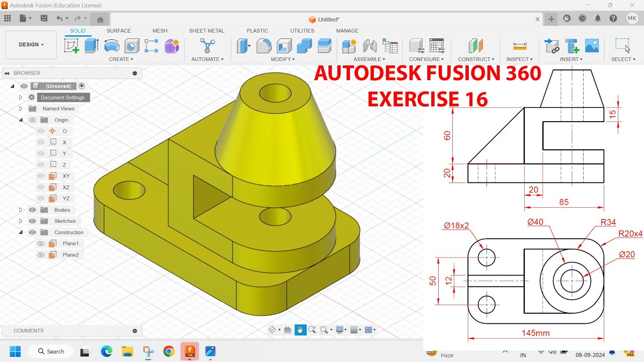Open Change Parameters table icon
The image size is (644, 362).
pos(437,46)
